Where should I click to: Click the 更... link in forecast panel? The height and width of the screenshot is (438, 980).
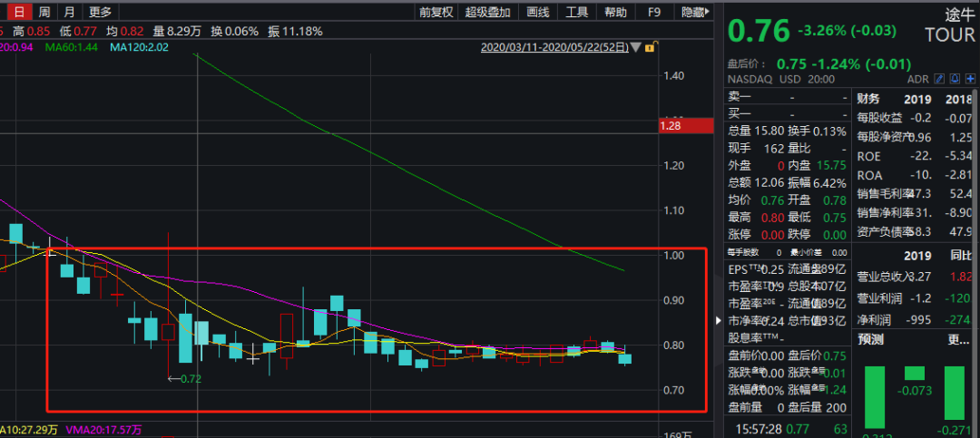[x=959, y=340]
